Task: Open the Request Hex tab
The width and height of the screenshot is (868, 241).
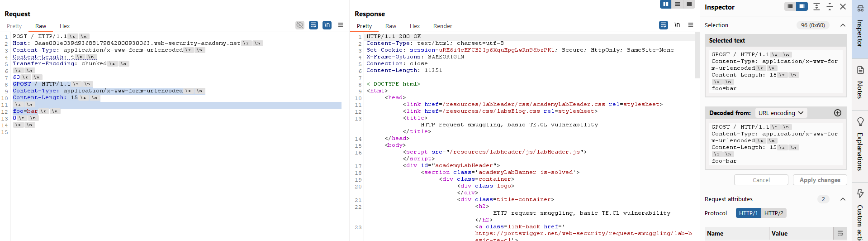Action: coord(65,26)
